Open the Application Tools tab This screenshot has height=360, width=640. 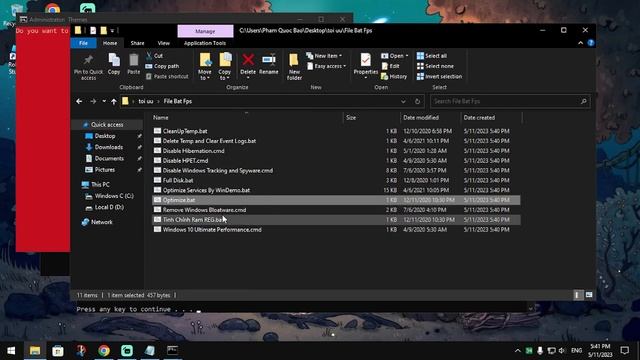[x=204, y=43]
